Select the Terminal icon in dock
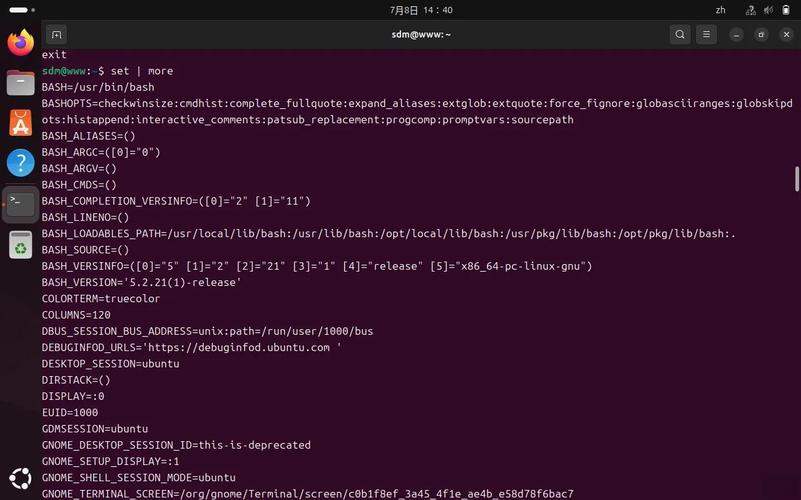The width and height of the screenshot is (801, 500). [x=20, y=204]
